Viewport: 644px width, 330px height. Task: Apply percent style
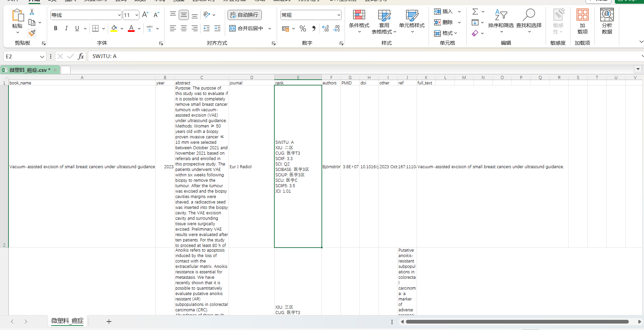point(303,28)
